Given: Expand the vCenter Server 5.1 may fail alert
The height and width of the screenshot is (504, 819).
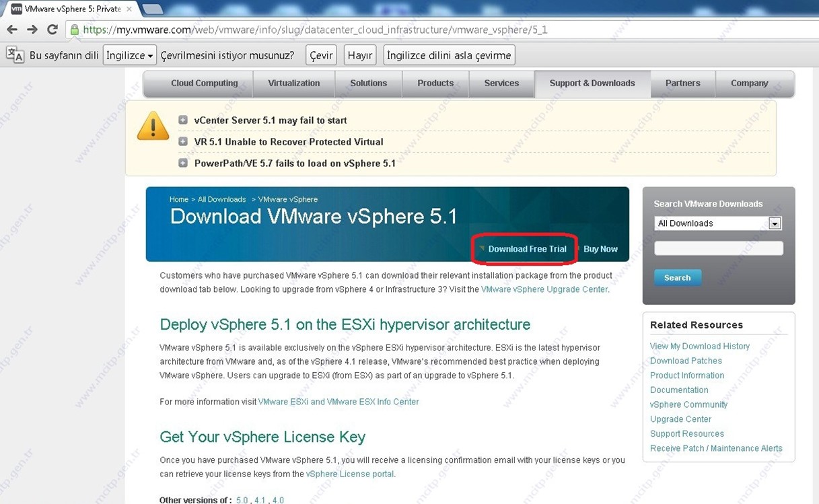Looking at the screenshot, I should click(183, 120).
